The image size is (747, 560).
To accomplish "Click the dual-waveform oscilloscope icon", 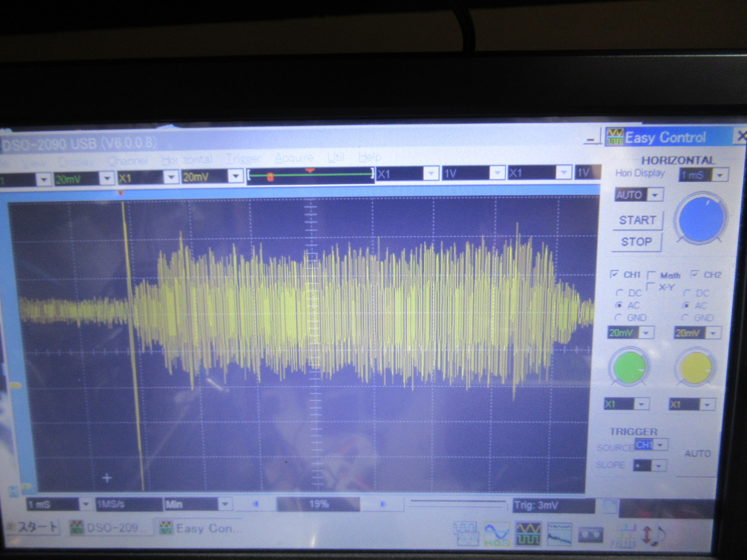I will [528, 534].
